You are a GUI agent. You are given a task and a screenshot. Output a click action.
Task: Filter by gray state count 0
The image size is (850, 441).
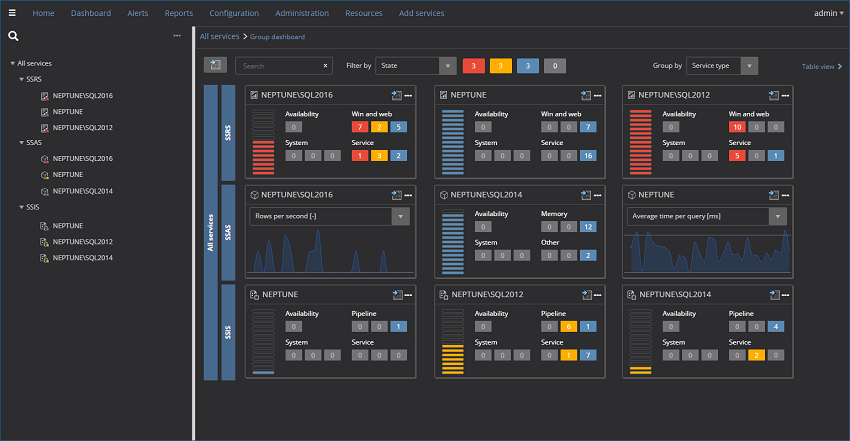pos(555,66)
